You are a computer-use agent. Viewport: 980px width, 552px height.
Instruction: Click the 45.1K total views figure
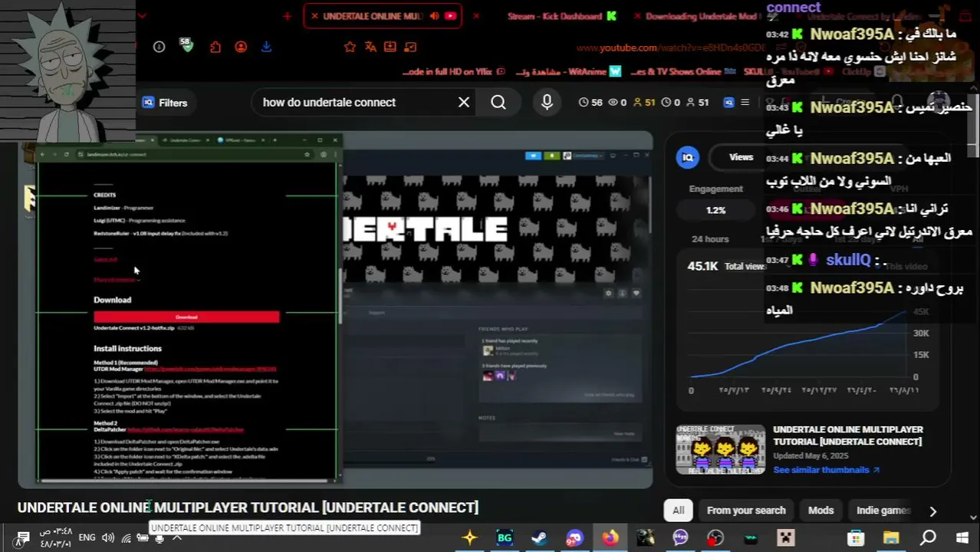[x=702, y=266]
